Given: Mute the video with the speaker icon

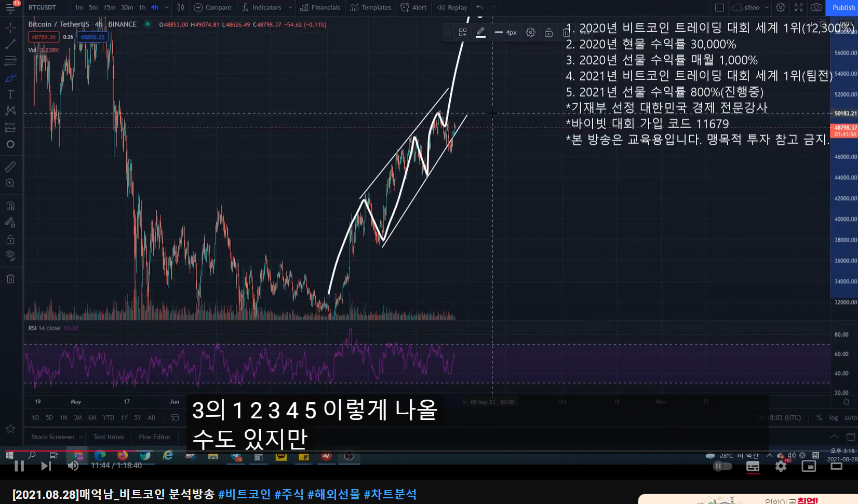Looking at the screenshot, I should tap(73, 466).
